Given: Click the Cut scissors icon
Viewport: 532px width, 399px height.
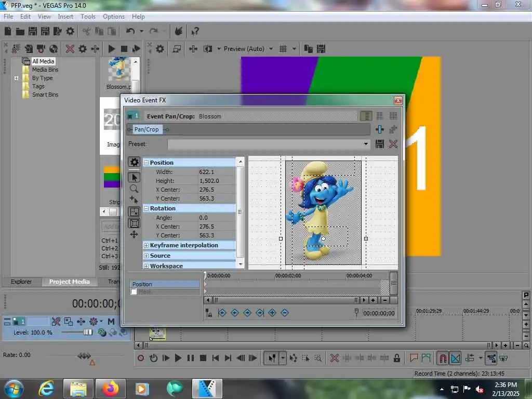Looking at the screenshot, I should (x=87, y=32).
